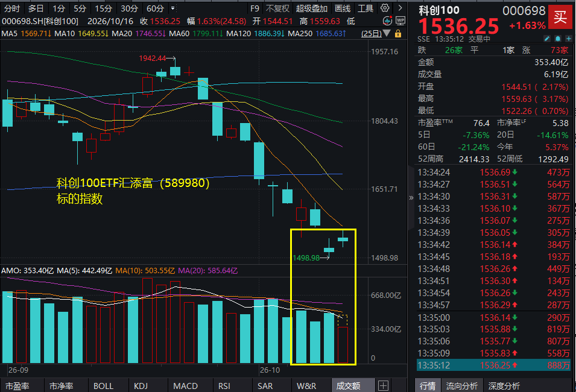Click the red 买 buy button
Image resolution: width=576 pixels, height=392 pixels.
(x=560, y=17)
